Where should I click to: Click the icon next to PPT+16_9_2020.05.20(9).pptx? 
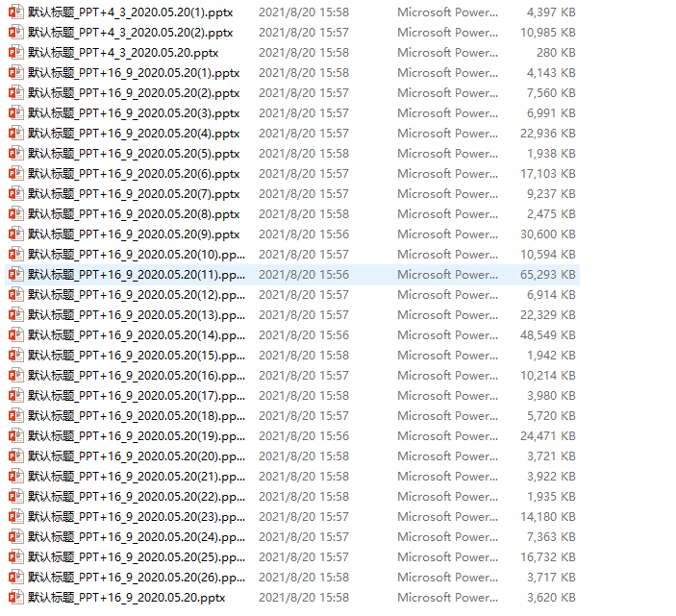coord(14,234)
